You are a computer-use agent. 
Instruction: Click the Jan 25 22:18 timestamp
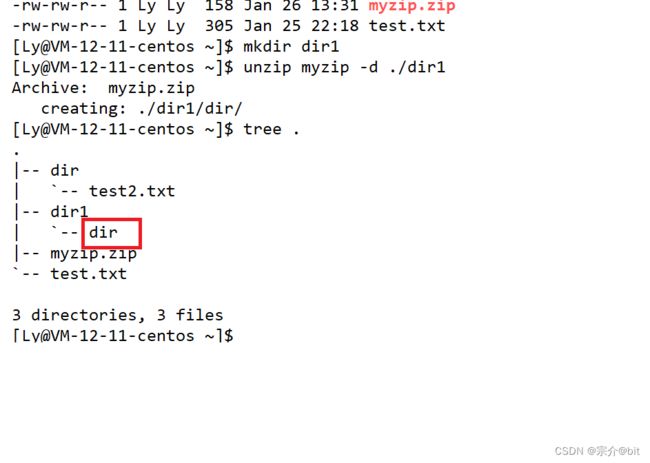[x=301, y=26]
